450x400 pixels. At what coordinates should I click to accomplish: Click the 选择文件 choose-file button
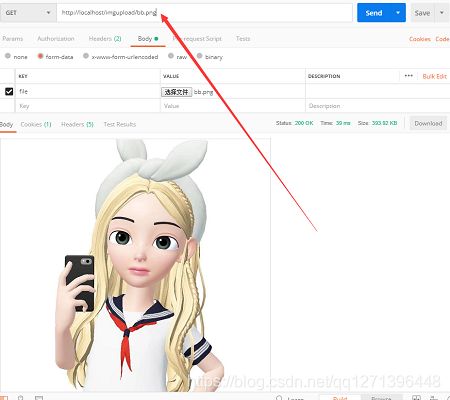pos(176,92)
